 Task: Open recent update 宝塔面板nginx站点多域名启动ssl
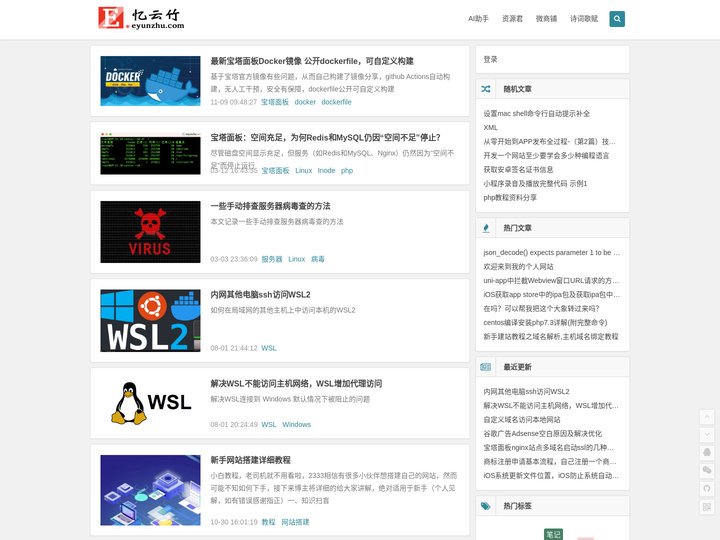(x=548, y=447)
